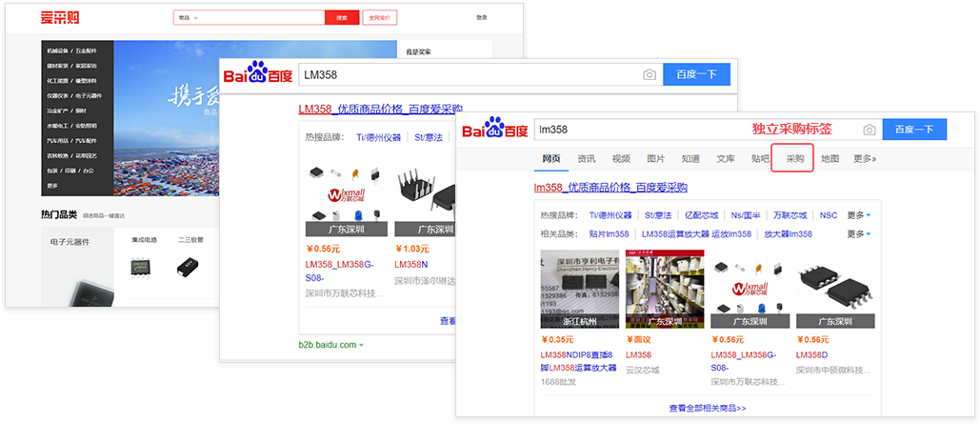This screenshot has height=424, width=980.
Task: Open the 查看全部相关商品>> link
Action: click(x=707, y=408)
